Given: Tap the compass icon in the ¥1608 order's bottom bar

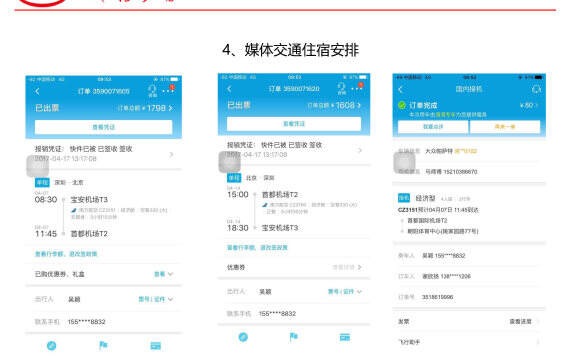Looking at the screenshot, I should pos(243,337).
